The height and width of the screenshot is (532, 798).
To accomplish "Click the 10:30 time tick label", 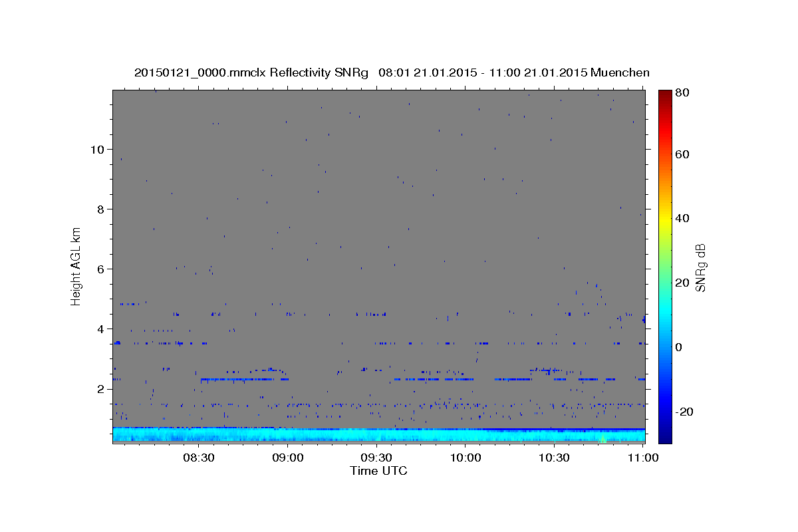I will click(x=554, y=458).
